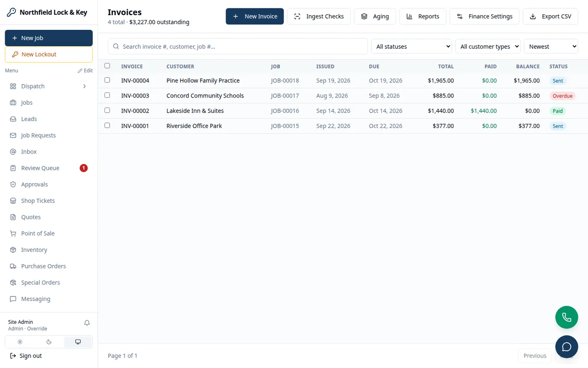Check the INV-00004 row checkbox

pos(107,80)
